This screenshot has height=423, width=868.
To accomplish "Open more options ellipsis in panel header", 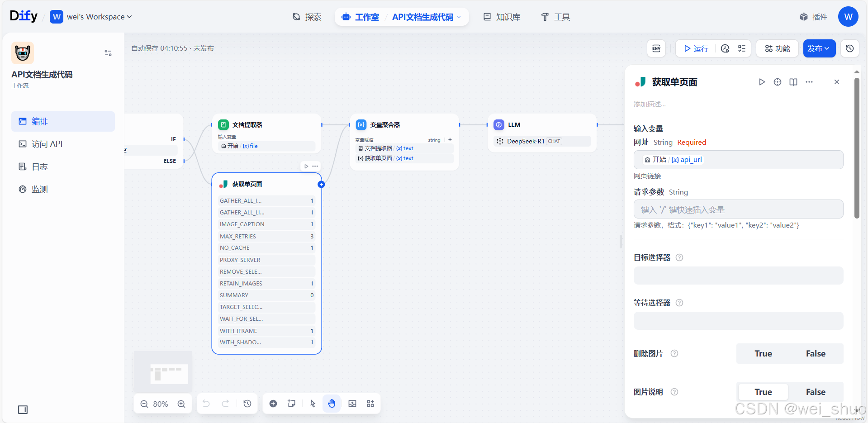I will 809,82.
